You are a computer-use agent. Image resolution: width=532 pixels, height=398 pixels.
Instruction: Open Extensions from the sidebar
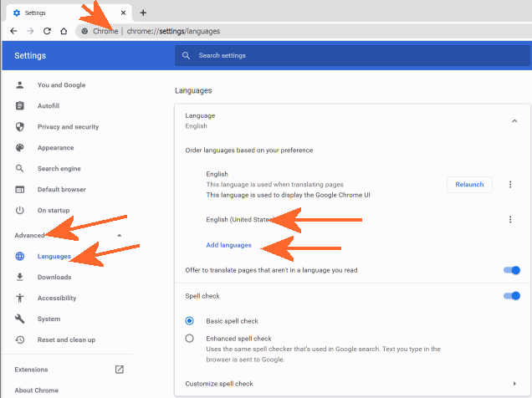(31, 370)
